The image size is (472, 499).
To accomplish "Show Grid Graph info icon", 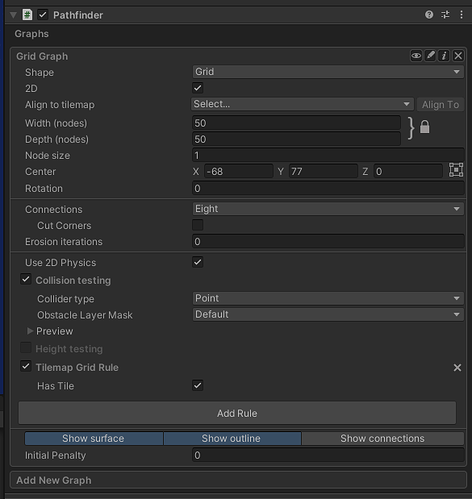I will coord(444,56).
